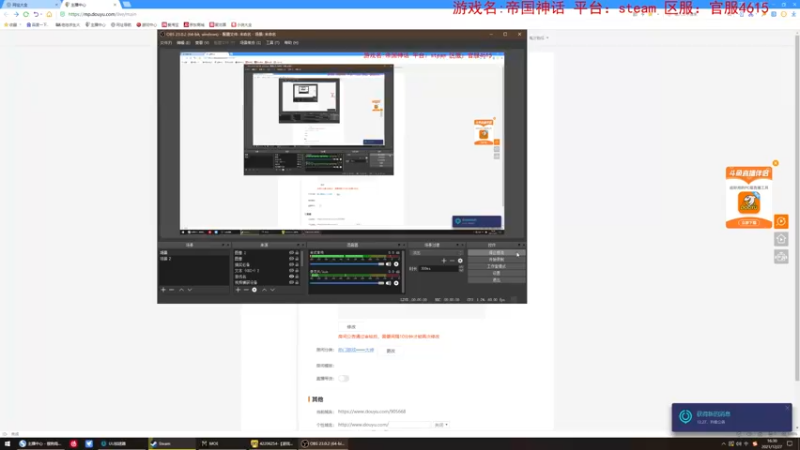Remove the selected scene with minus icon
800x450 pixels.
coord(171,290)
